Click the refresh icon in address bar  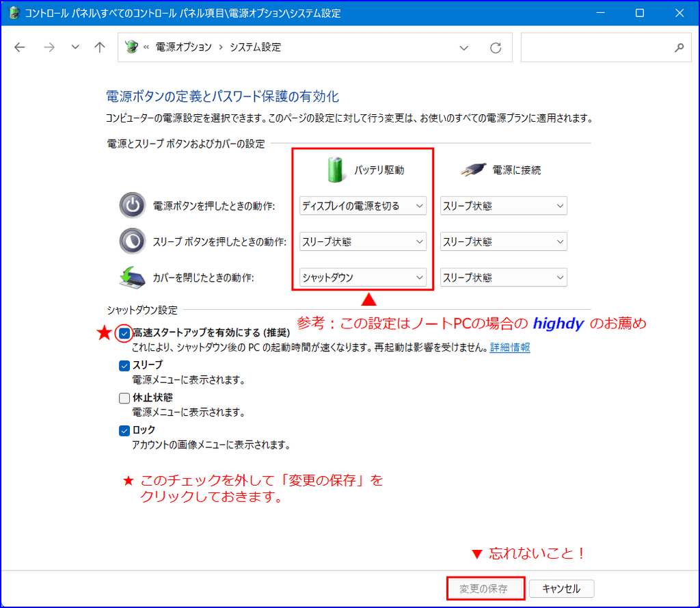[x=496, y=48]
